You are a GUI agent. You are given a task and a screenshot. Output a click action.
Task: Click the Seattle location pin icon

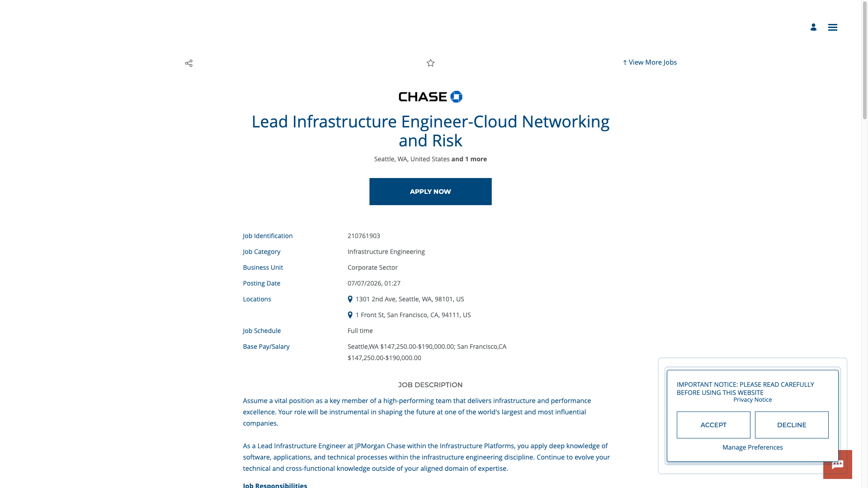[x=350, y=299]
